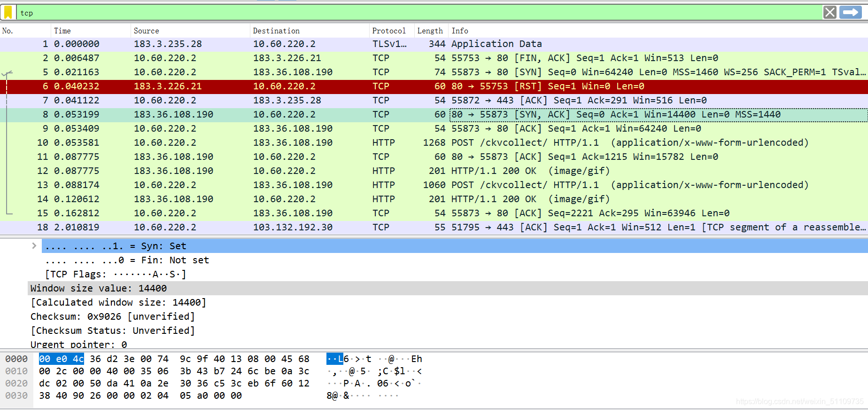Select packet 18 to 103.132.192.30
The image size is (868, 410).
(434, 227)
